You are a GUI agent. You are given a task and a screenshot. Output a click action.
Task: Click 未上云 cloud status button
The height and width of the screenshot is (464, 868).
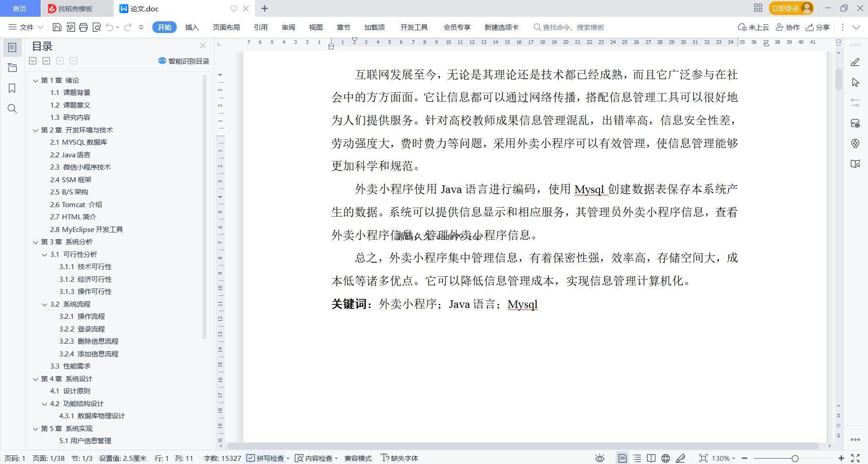(753, 27)
